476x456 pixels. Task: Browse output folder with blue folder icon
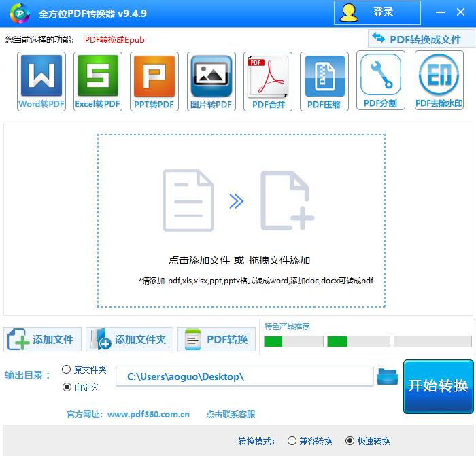tap(388, 376)
